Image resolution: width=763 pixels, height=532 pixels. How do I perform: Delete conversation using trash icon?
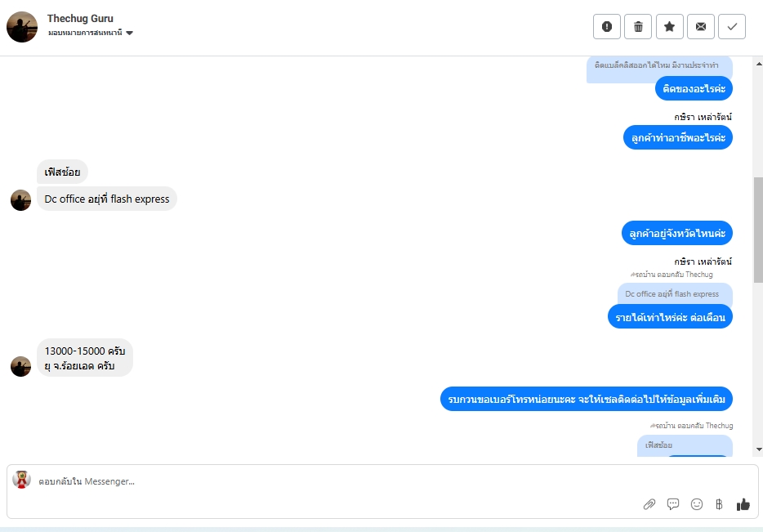(x=638, y=26)
